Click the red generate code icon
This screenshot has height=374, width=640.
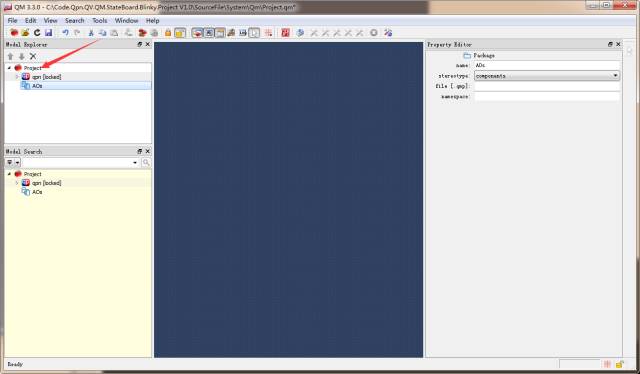[x=285, y=33]
